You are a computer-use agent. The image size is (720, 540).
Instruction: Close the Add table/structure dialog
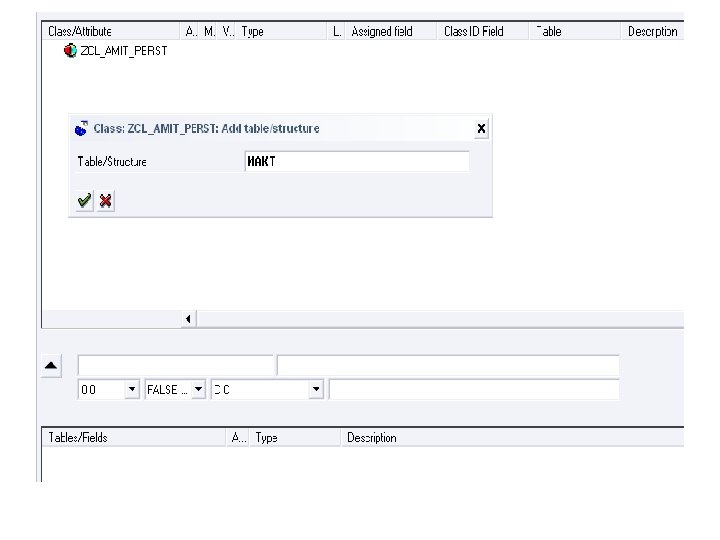pyautogui.click(x=481, y=129)
